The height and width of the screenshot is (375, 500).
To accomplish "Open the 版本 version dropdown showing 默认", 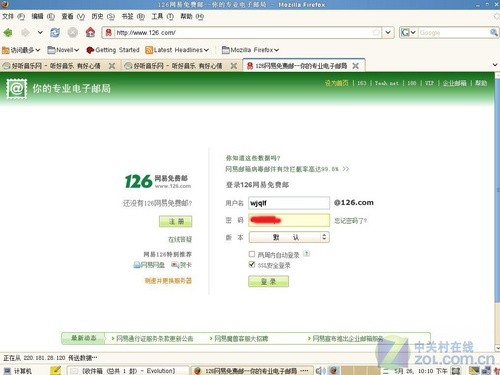I will (x=289, y=237).
